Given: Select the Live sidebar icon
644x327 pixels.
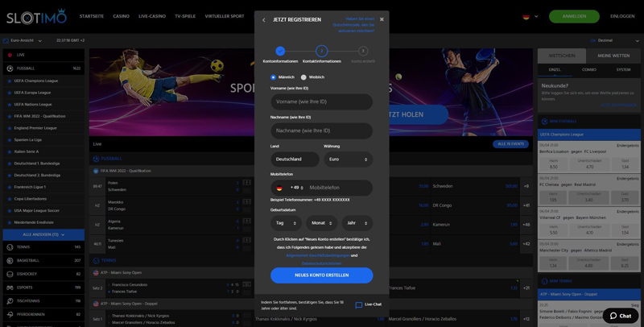Looking at the screenshot, I should pos(10,55).
